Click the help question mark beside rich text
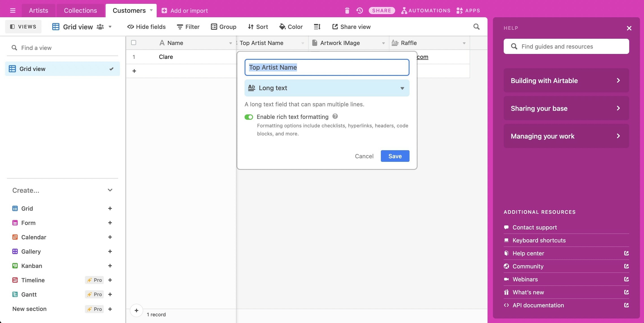This screenshot has height=323, width=644. [x=335, y=116]
